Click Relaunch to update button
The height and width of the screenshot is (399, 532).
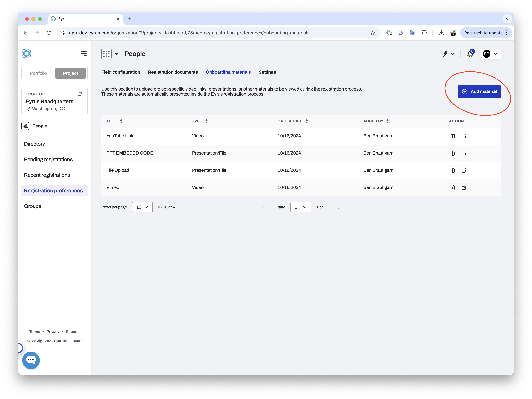pos(483,33)
